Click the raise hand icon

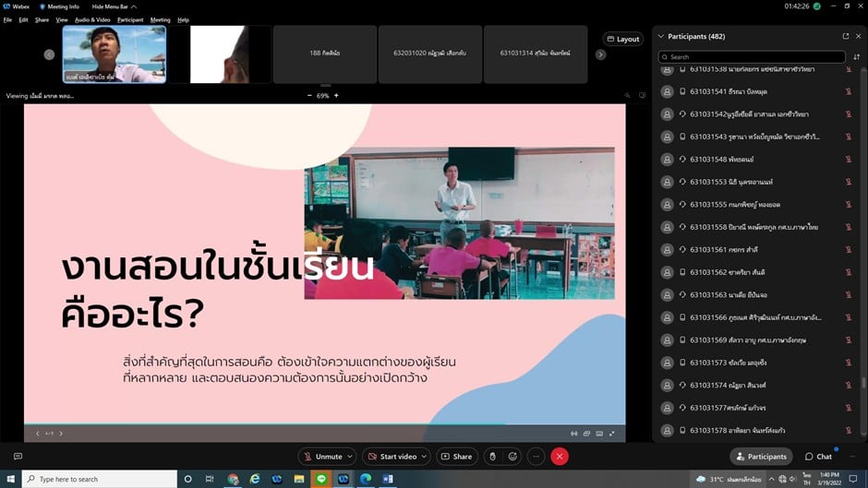coord(493,457)
